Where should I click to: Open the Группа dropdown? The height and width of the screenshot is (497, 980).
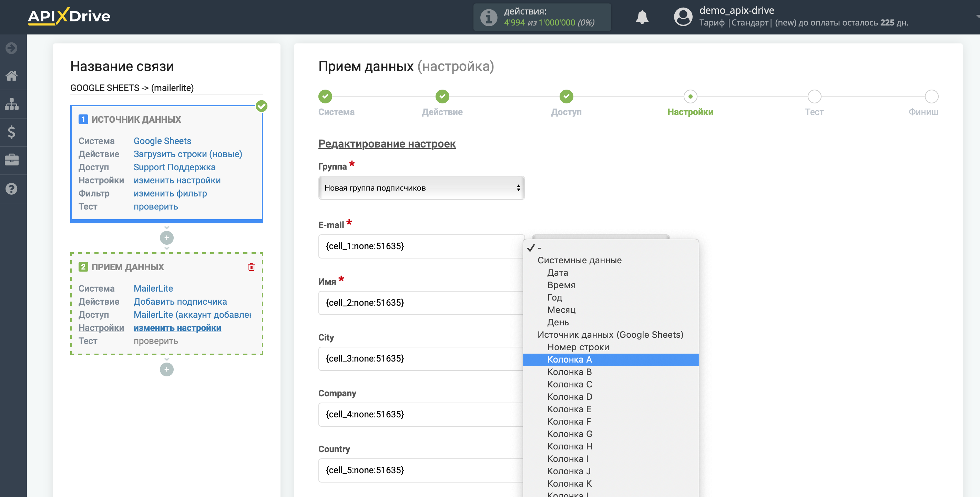pos(421,188)
